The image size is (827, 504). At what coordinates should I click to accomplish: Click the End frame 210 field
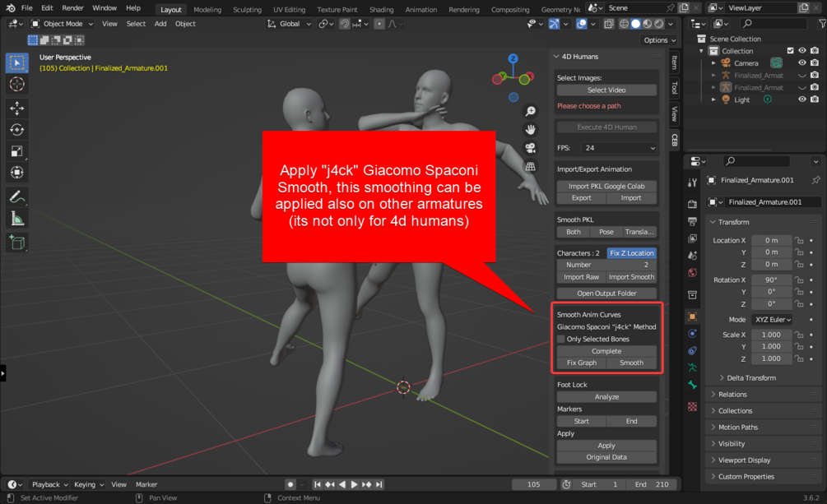[x=652, y=484]
